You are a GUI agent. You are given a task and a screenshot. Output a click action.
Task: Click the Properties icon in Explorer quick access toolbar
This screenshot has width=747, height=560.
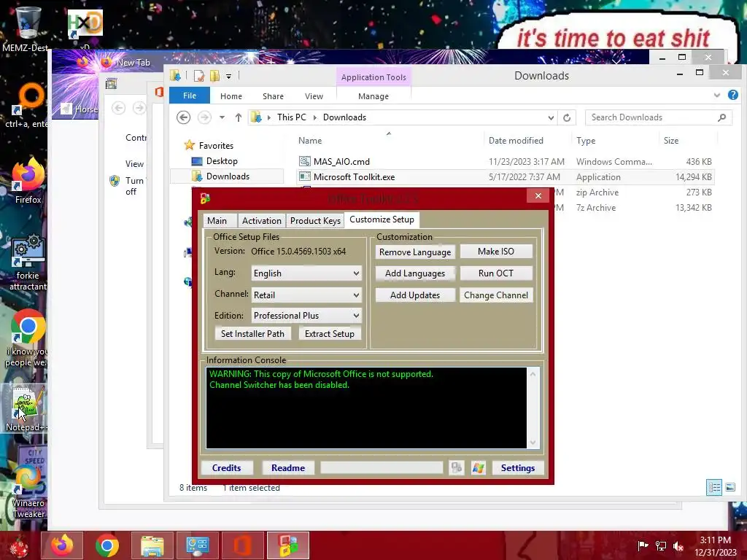(x=199, y=75)
